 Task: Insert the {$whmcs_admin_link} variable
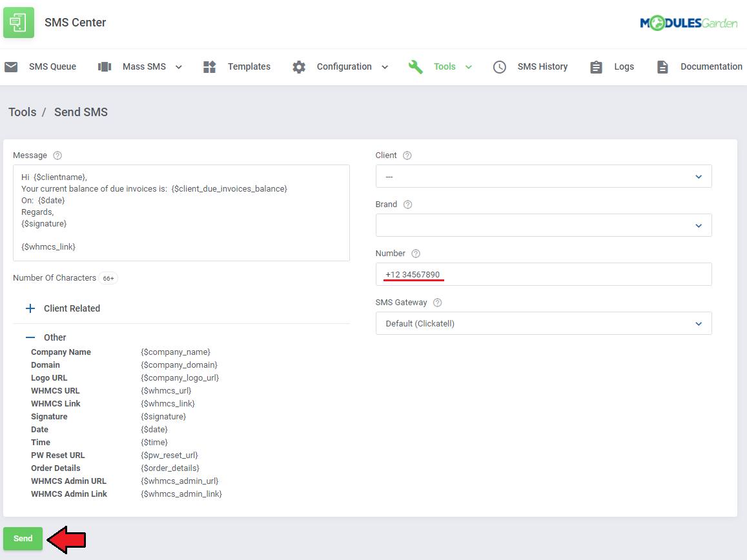pos(181,494)
